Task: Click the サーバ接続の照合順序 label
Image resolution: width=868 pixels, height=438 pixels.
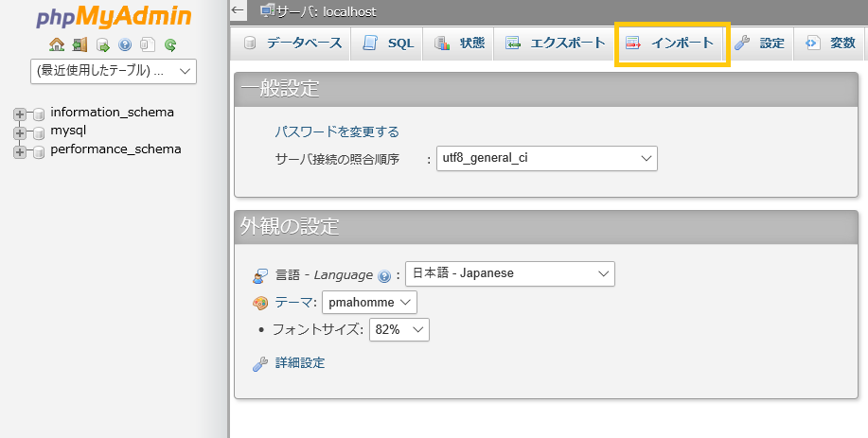Action: tap(337, 159)
